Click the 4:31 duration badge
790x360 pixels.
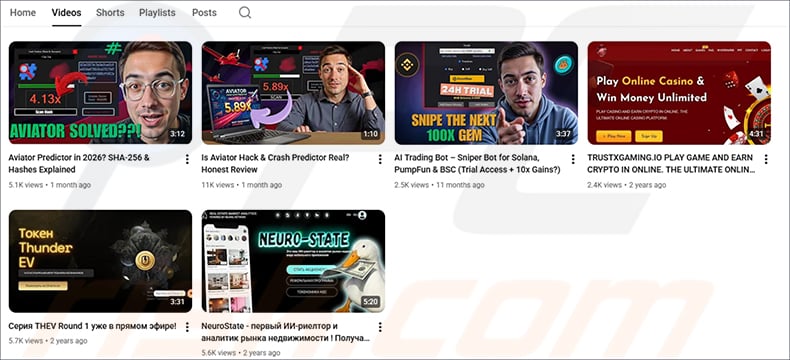point(756,134)
